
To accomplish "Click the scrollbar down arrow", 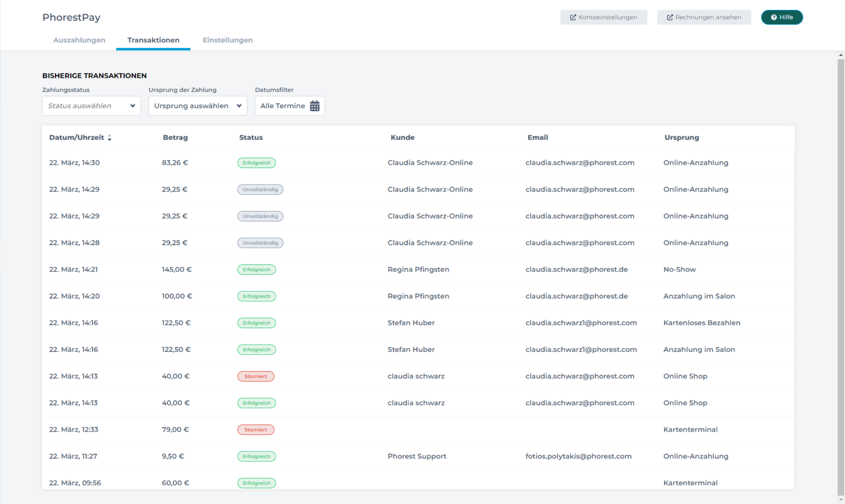I will 841,500.
